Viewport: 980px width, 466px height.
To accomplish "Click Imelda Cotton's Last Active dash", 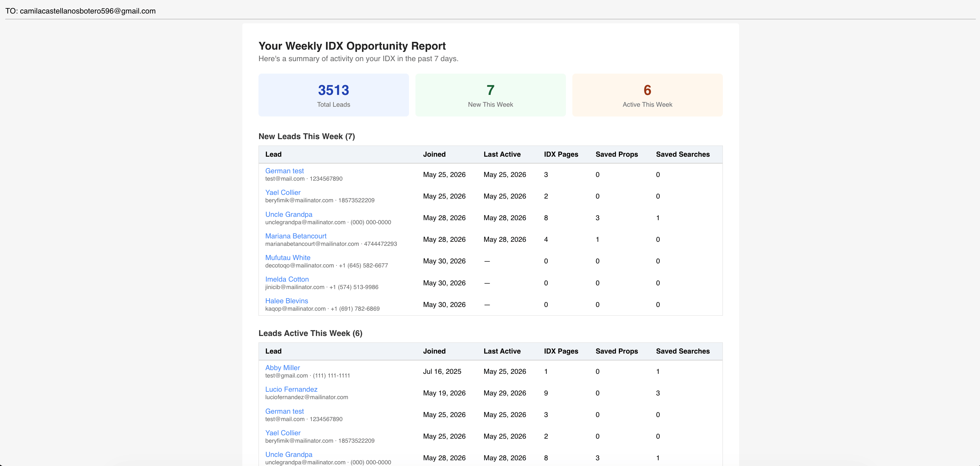I will click(x=487, y=283).
